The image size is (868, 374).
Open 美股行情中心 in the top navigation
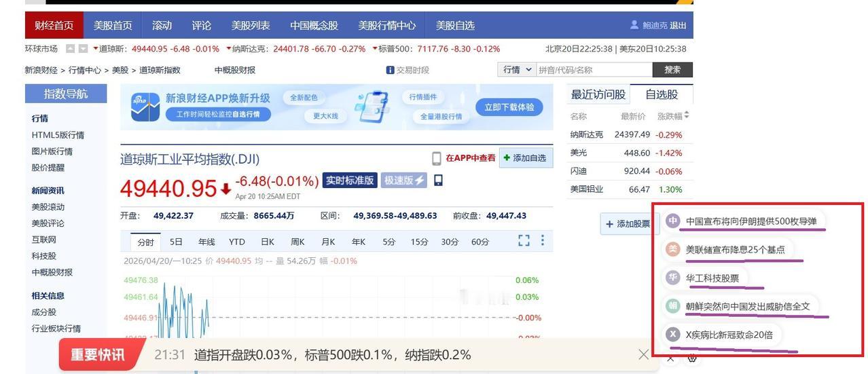pos(387,25)
